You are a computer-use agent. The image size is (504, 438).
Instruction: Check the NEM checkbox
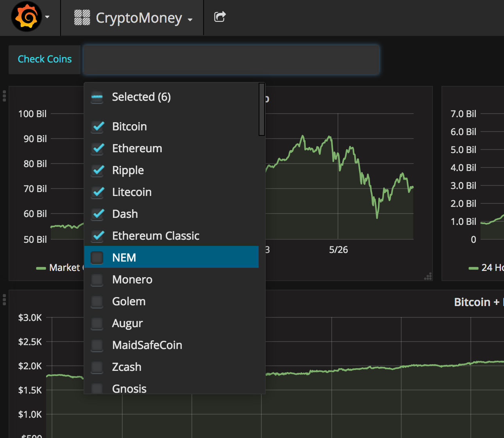(x=97, y=258)
